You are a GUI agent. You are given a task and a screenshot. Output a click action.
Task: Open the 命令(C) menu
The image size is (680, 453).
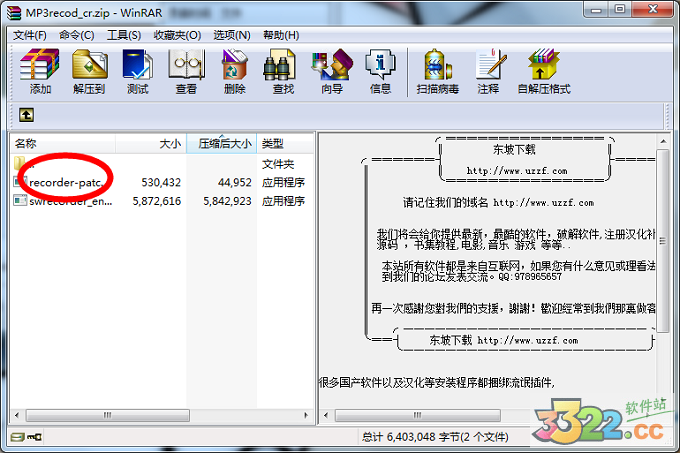(77, 35)
